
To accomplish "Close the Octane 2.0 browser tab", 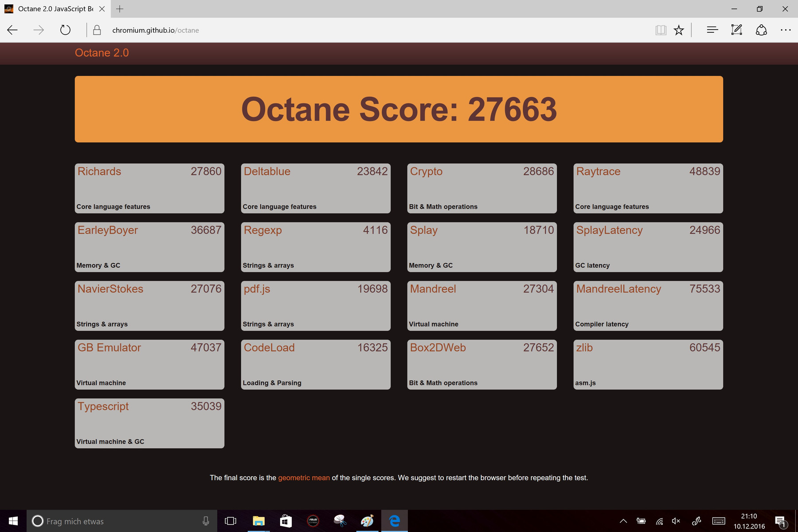I will pyautogui.click(x=102, y=9).
